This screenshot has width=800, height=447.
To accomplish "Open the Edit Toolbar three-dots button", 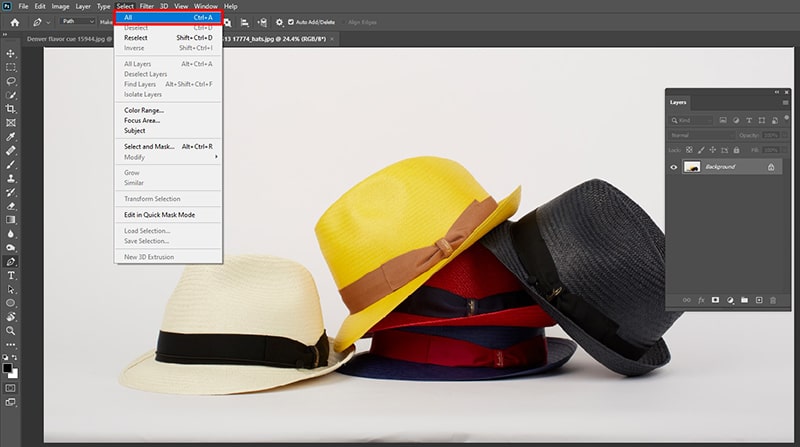I will [10, 345].
